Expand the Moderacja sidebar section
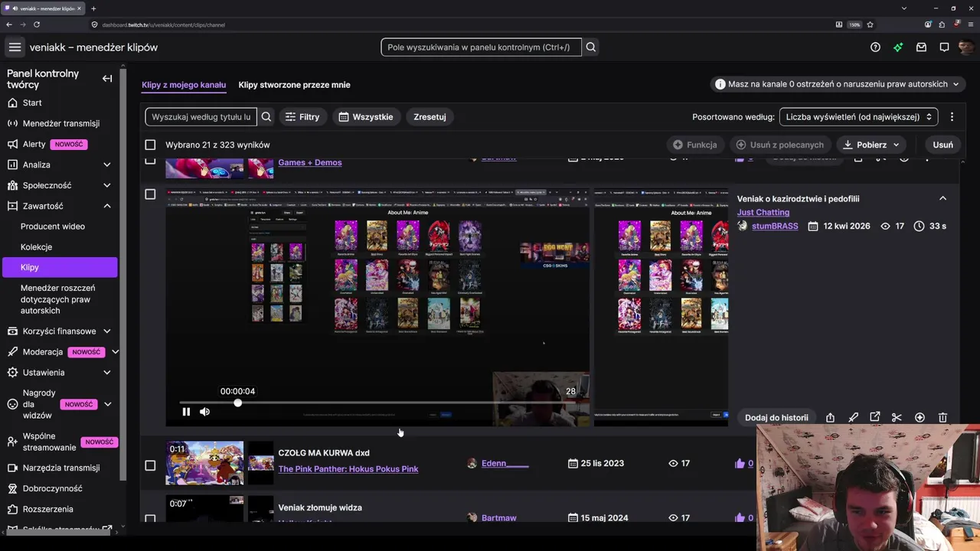Screen dimensions: 980x551 pos(115,352)
